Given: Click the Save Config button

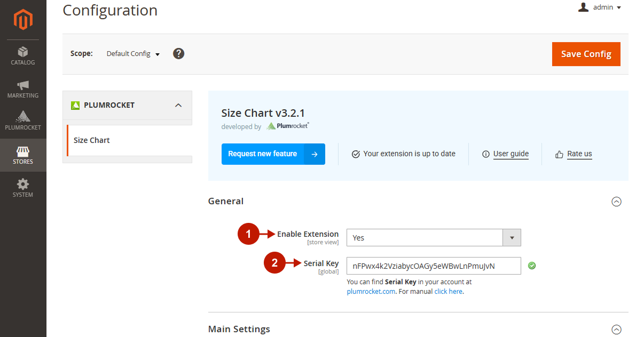Looking at the screenshot, I should tap(586, 54).
